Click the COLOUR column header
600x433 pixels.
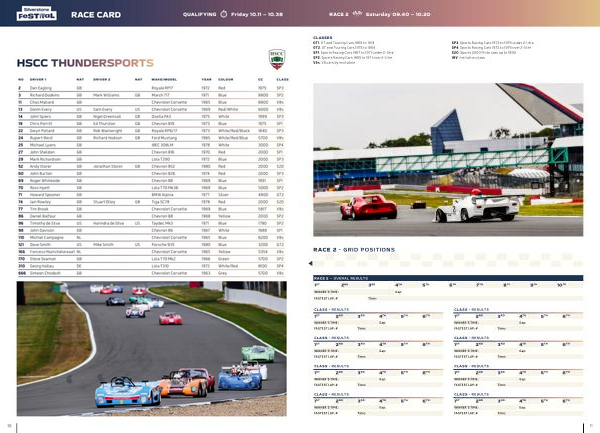point(225,80)
